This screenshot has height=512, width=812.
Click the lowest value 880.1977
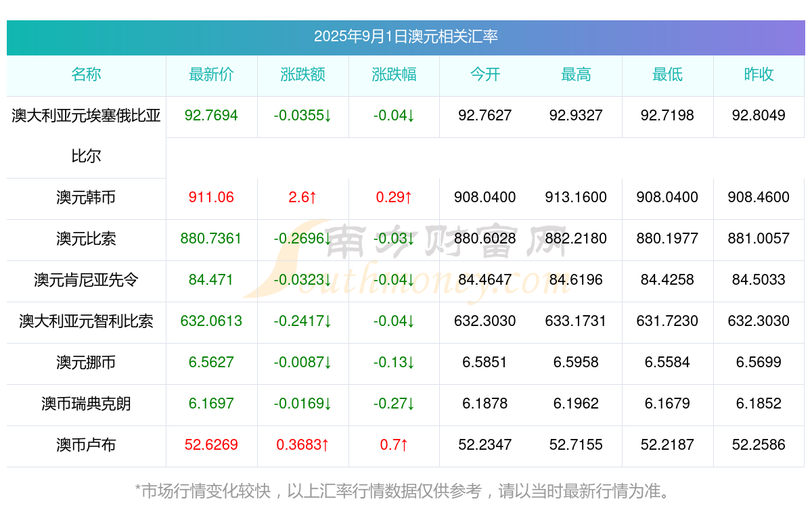click(x=667, y=239)
